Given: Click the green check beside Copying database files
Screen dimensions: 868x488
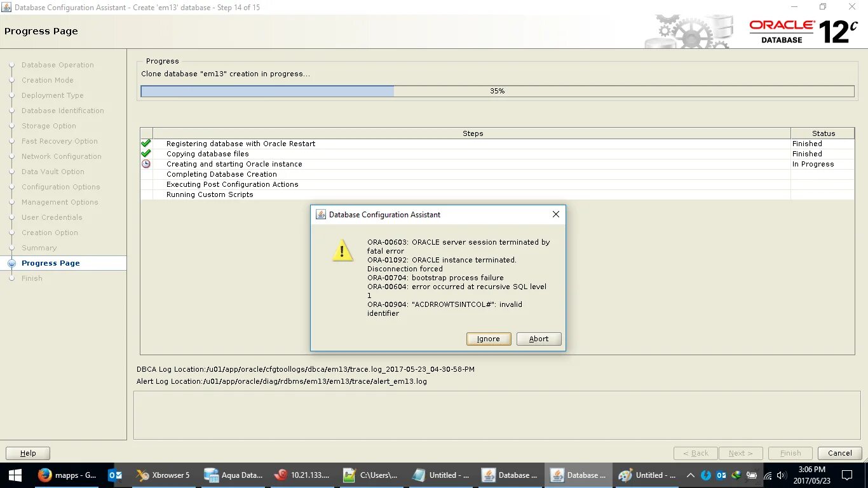Looking at the screenshot, I should click(x=146, y=154).
